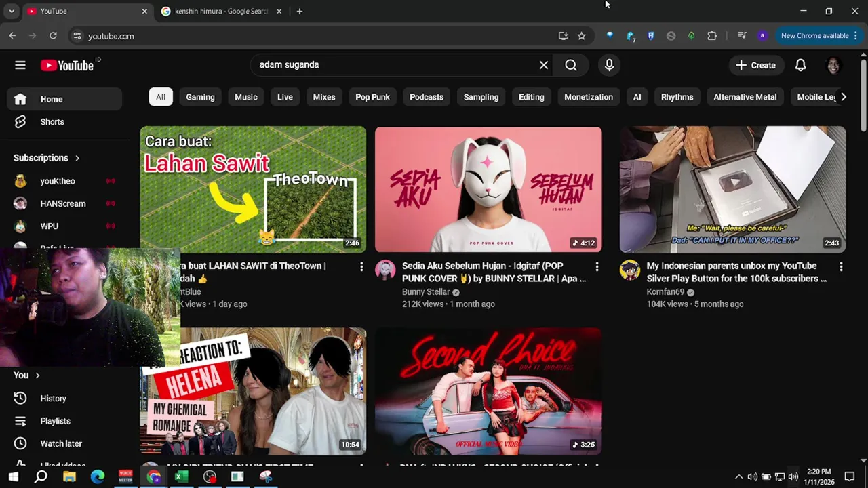Select the Gaming filter chip
Image resolution: width=868 pixels, height=488 pixels.
200,97
